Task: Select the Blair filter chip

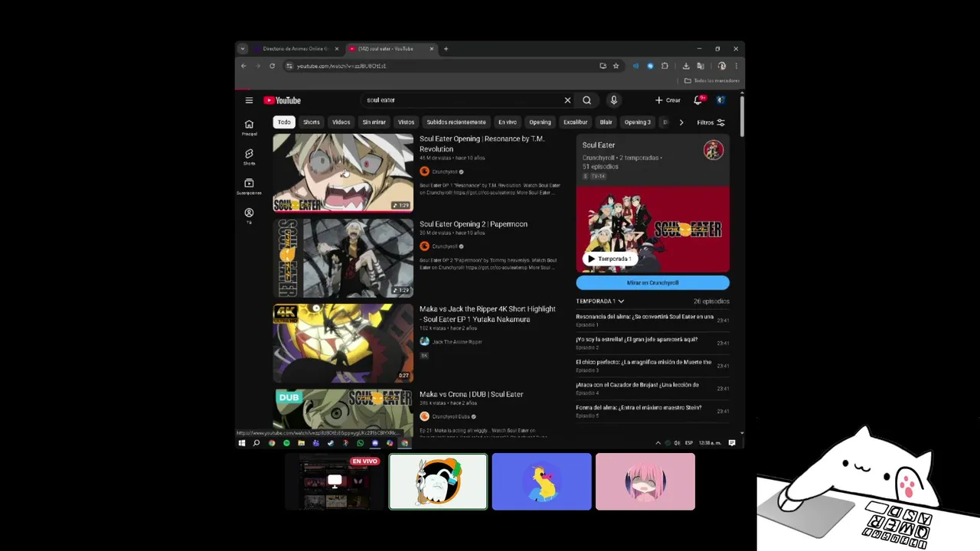Action: pos(606,122)
